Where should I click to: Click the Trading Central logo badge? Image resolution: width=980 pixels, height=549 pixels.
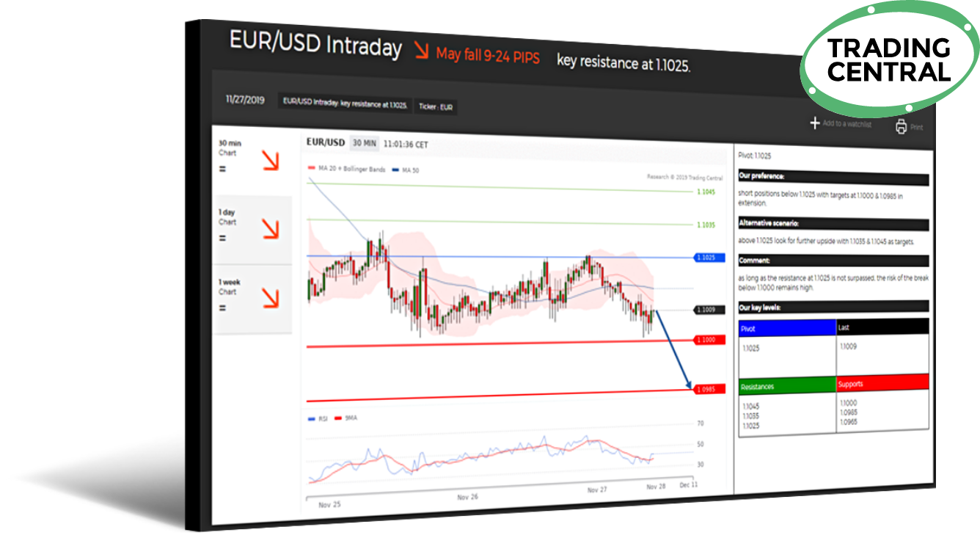[888, 59]
